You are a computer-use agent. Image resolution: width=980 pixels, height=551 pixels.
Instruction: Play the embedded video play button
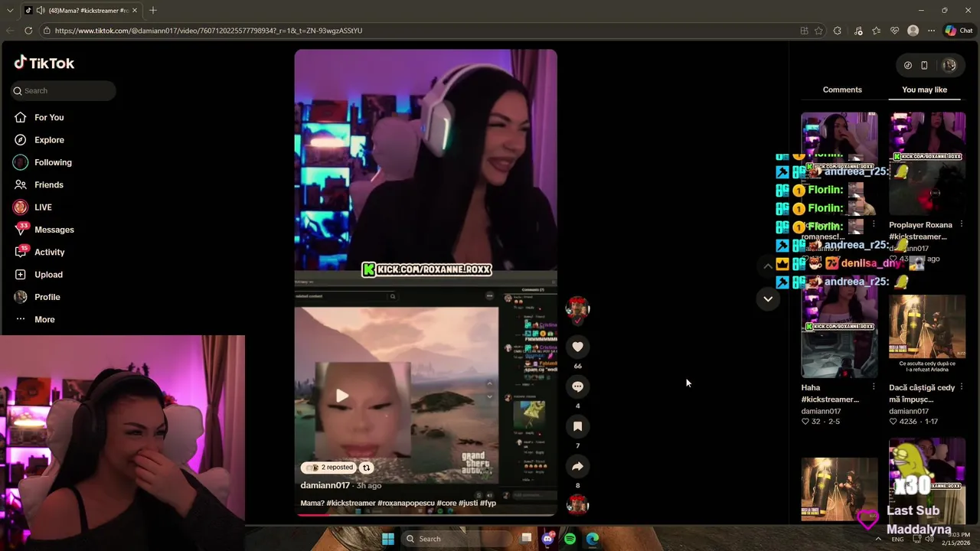coord(342,396)
